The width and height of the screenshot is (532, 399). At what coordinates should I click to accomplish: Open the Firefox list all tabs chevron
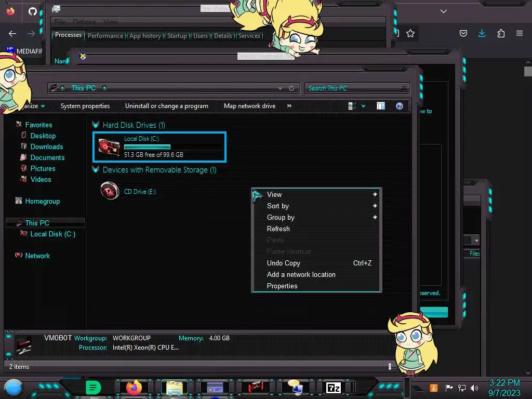[x=444, y=11]
